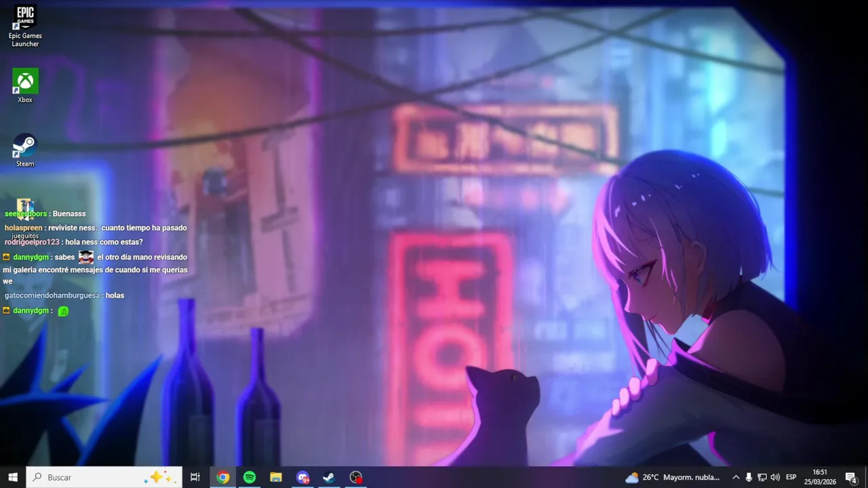Open the Epic Games Launcher desktop shortcut
The image size is (868, 488).
tap(25, 26)
